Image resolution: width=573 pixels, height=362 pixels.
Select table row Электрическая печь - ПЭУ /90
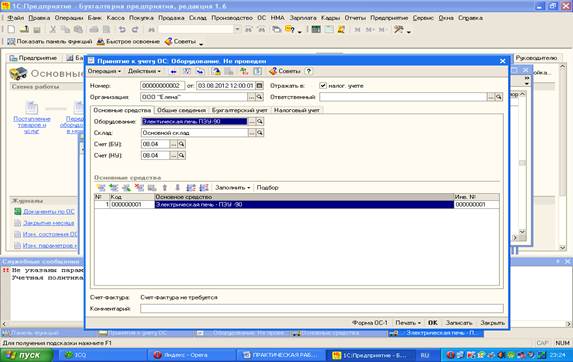[297, 205]
